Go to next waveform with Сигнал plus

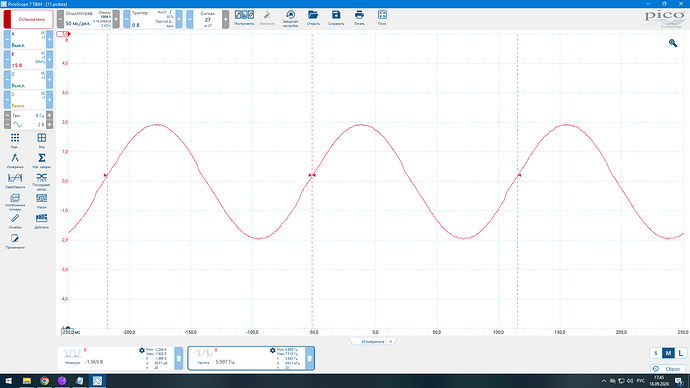(x=225, y=19)
